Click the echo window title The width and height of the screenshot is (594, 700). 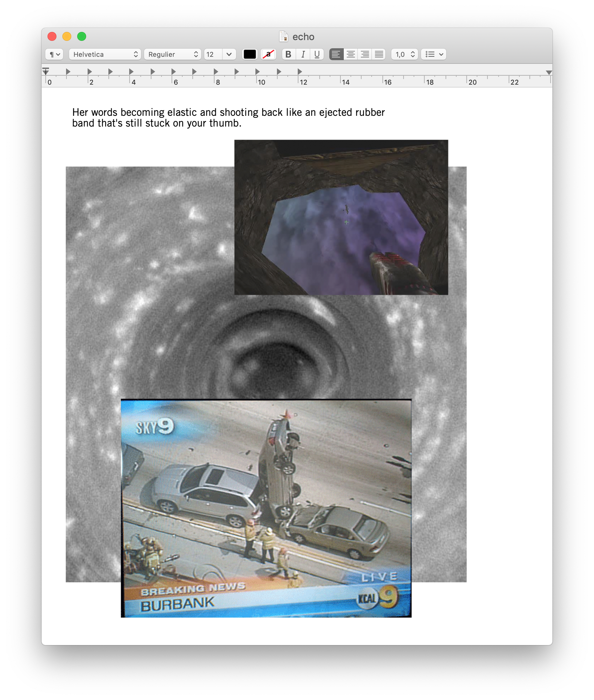tap(303, 37)
